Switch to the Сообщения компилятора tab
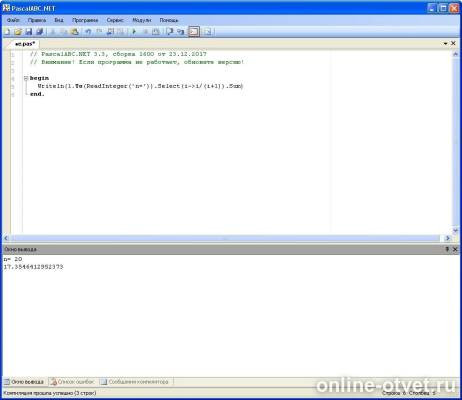 point(135,382)
